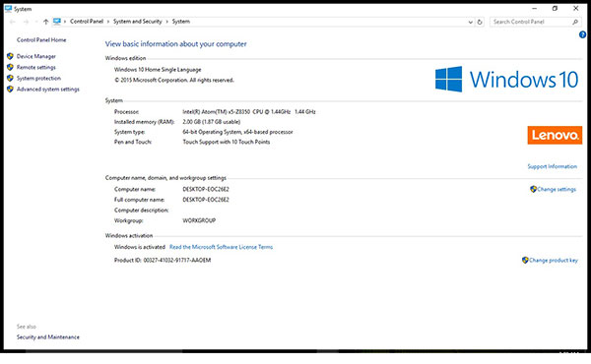Click the shield icon beside Device Manager

10,56
